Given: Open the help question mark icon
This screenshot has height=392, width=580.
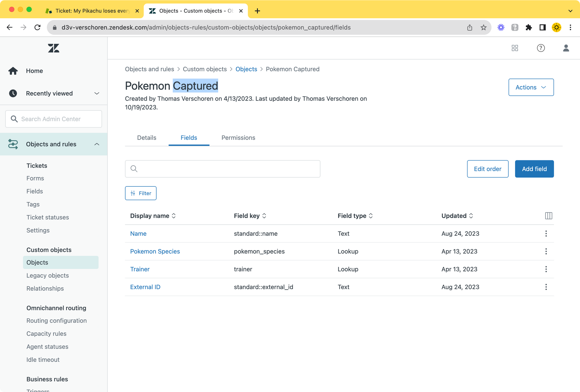Looking at the screenshot, I should (541, 48).
